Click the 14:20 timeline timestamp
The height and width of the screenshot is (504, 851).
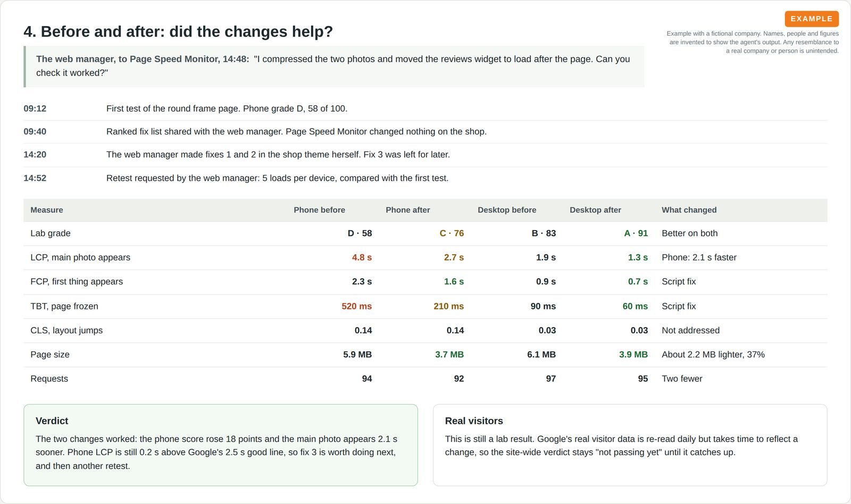tap(35, 155)
